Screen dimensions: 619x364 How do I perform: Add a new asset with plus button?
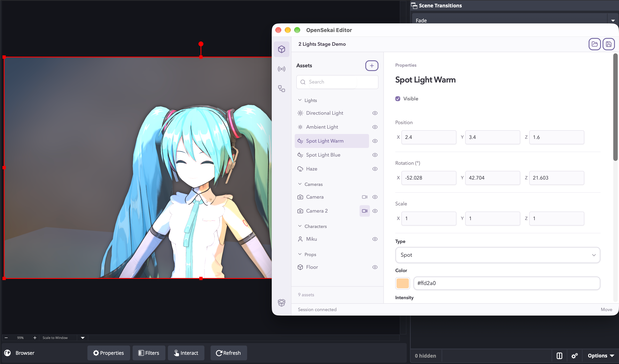pyautogui.click(x=372, y=66)
